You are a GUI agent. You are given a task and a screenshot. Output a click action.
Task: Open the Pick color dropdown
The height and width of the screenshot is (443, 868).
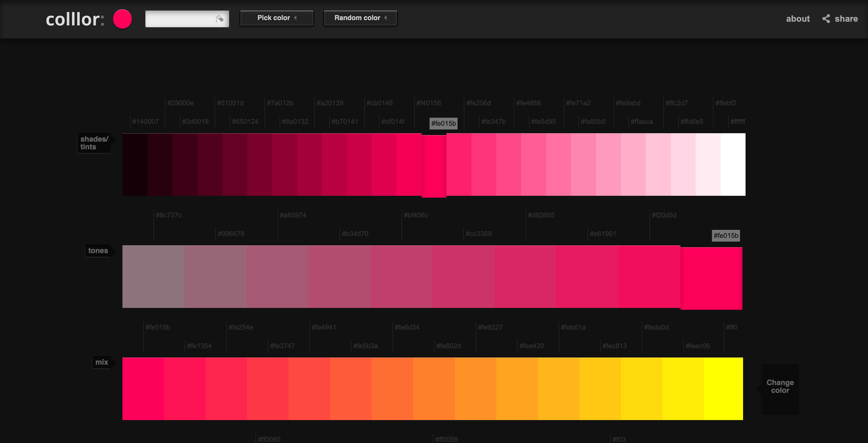click(277, 18)
